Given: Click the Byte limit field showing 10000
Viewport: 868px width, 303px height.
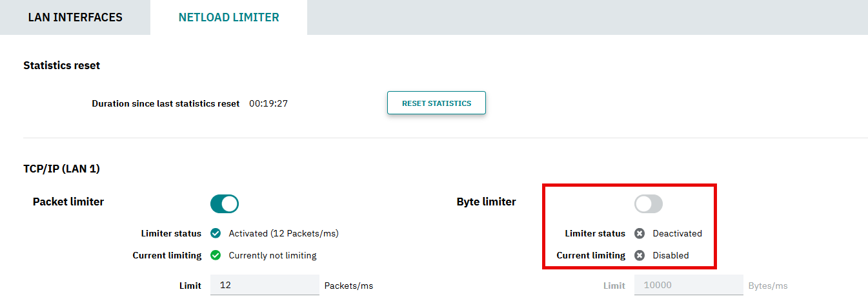Looking at the screenshot, I should [x=689, y=285].
